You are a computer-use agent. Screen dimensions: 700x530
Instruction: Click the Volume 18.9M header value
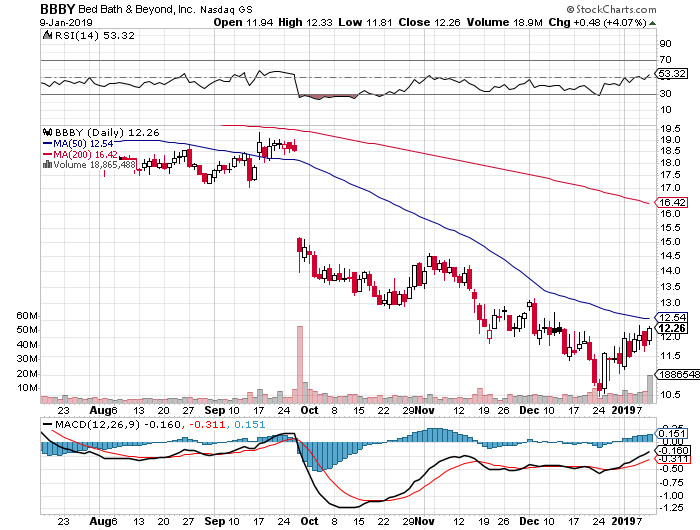pyautogui.click(x=504, y=22)
